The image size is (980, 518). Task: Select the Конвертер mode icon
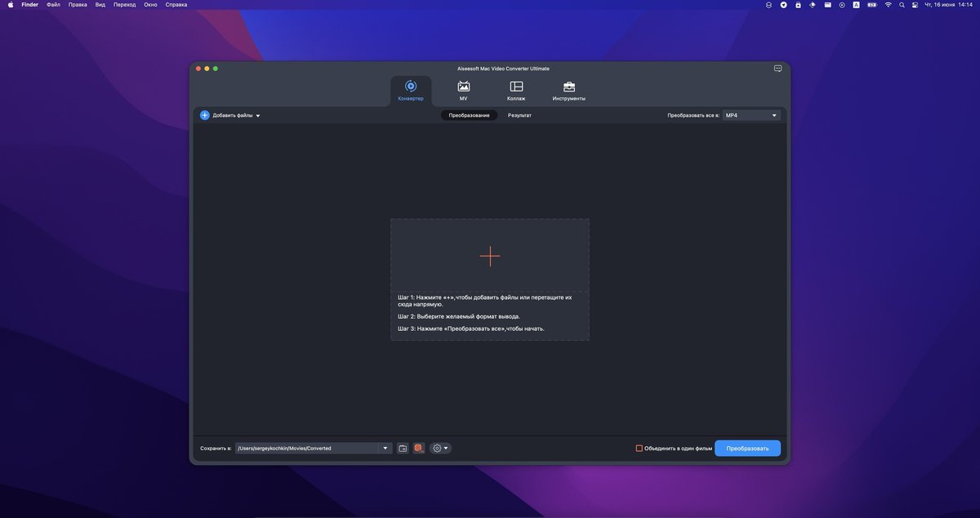coord(411,87)
